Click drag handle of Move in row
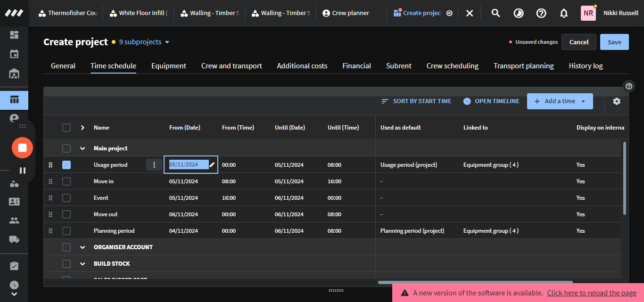Viewport: 644px width, 302px height. (50, 181)
